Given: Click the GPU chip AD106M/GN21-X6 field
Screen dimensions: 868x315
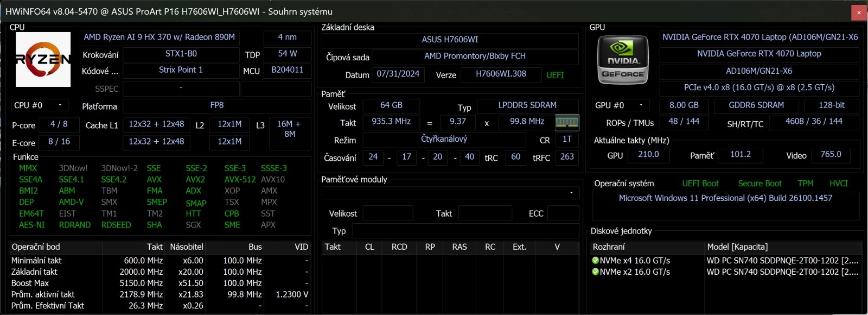Looking at the screenshot, I should [759, 71].
